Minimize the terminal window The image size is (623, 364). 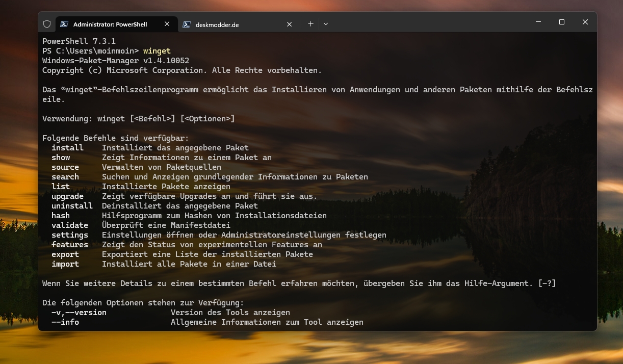pyautogui.click(x=538, y=22)
